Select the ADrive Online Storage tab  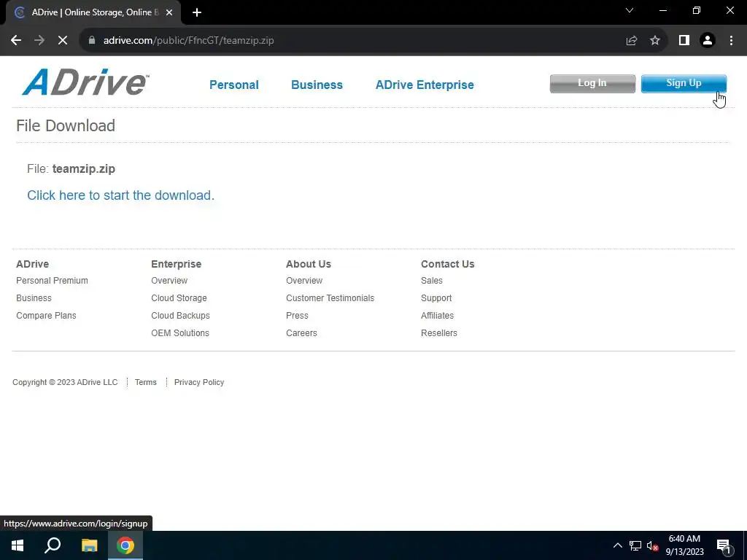[x=93, y=12]
